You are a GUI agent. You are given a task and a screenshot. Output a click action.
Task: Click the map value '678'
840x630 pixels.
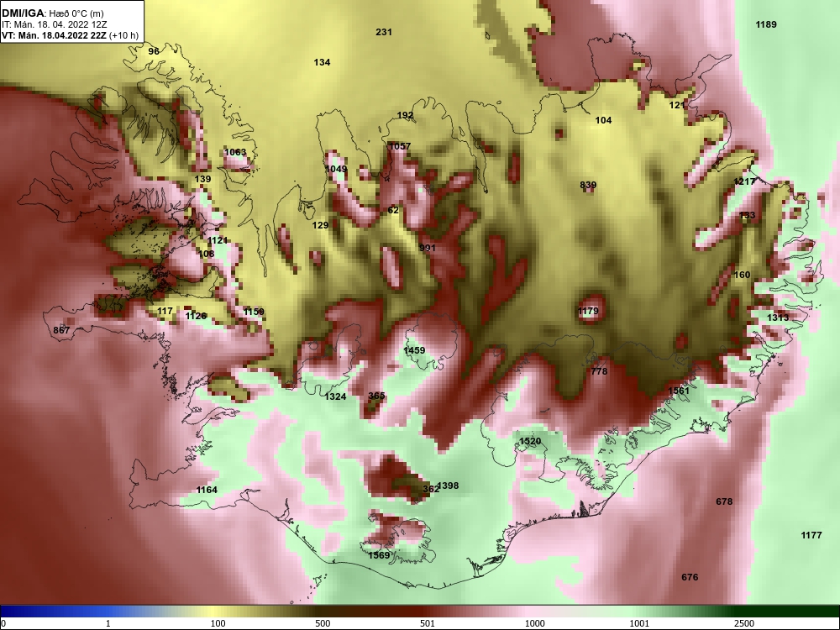pyautogui.click(x=724, y=502)
